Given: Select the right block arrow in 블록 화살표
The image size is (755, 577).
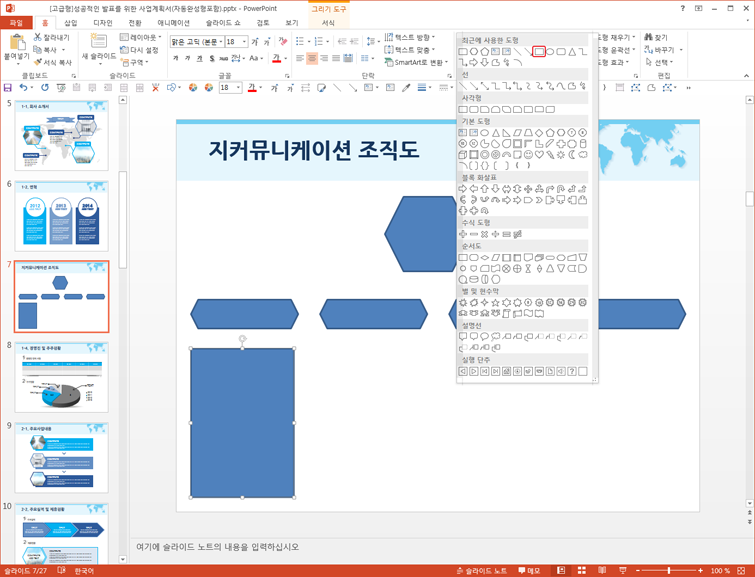Looking at the screenshot, I should coord(463,189).
